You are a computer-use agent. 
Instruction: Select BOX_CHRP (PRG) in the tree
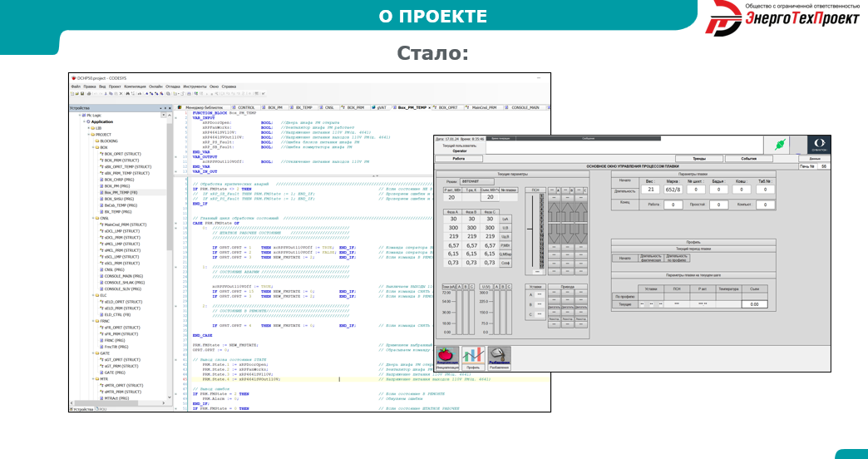point(116,180)
